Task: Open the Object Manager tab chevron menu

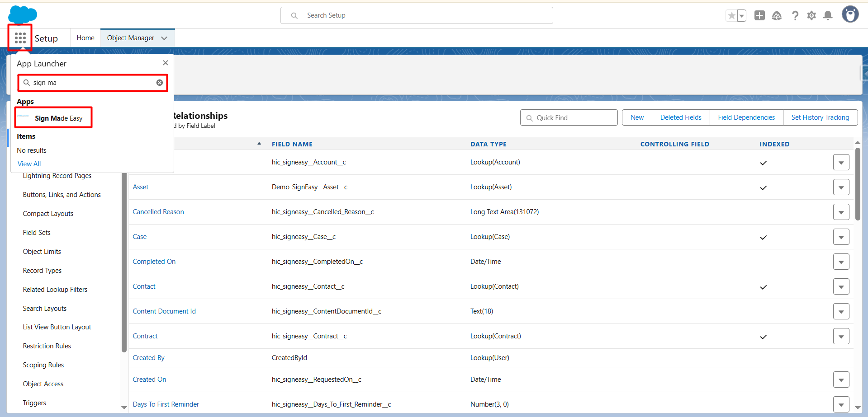Action: coord(164,38)
